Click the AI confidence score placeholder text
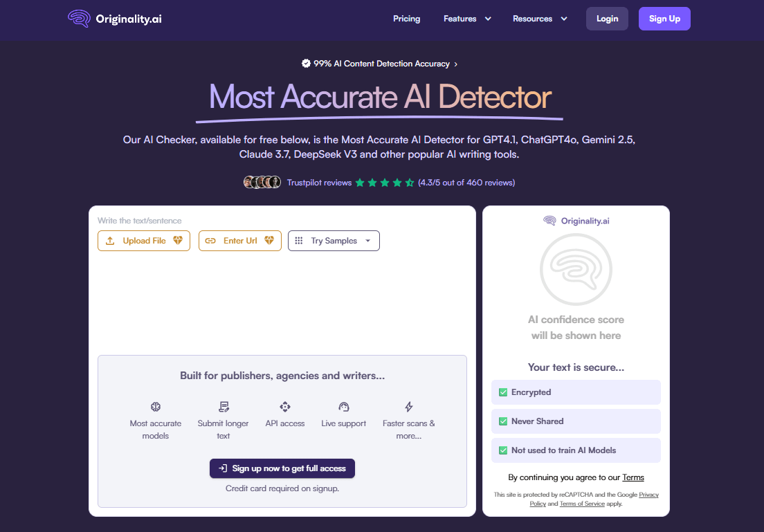This screenshot has width=764, height=532. [576, 327]
